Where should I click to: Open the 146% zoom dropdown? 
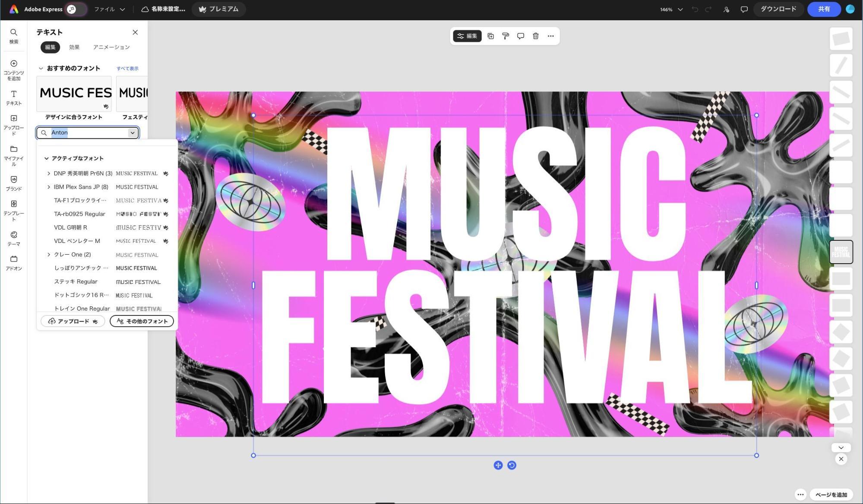[x=671, y=9]
